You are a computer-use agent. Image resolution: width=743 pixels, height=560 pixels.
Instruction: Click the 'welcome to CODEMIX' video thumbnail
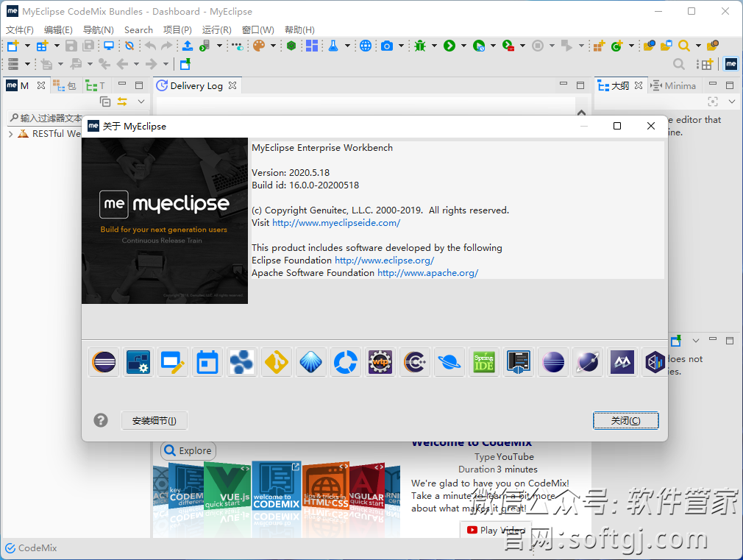(277, 486)
